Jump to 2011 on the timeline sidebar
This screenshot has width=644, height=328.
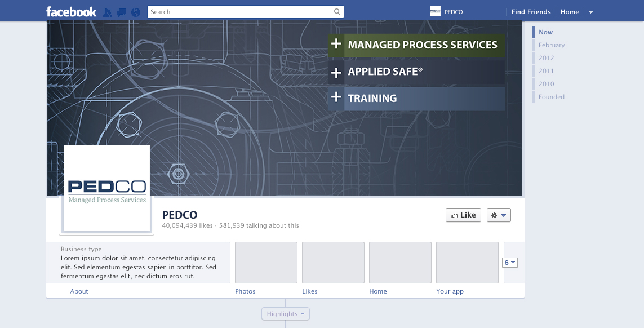(546, 71)
